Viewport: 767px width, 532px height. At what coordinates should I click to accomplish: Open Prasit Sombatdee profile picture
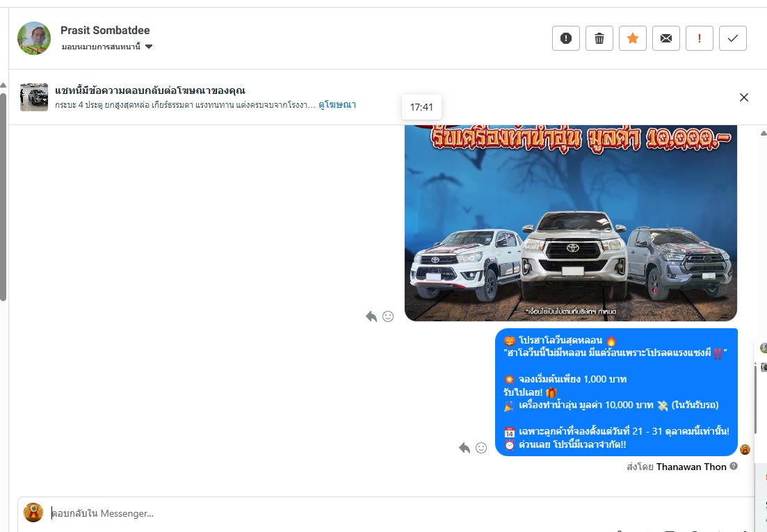34,38
